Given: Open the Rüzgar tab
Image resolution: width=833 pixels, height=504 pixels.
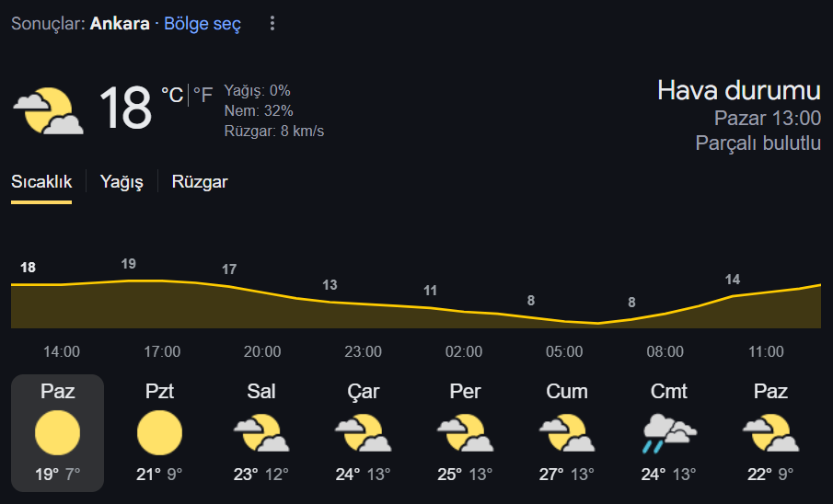Looking at the screenshot, I should (199, 181).
